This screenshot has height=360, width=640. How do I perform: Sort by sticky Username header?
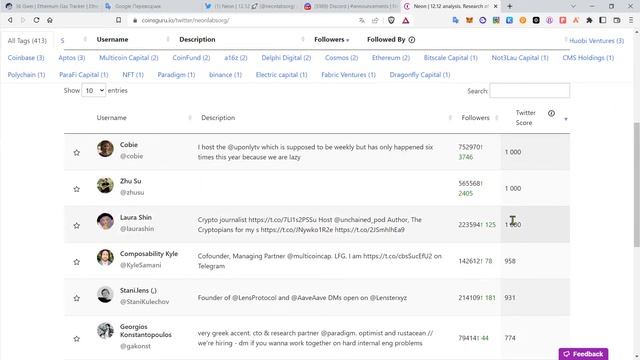point(112,40)
